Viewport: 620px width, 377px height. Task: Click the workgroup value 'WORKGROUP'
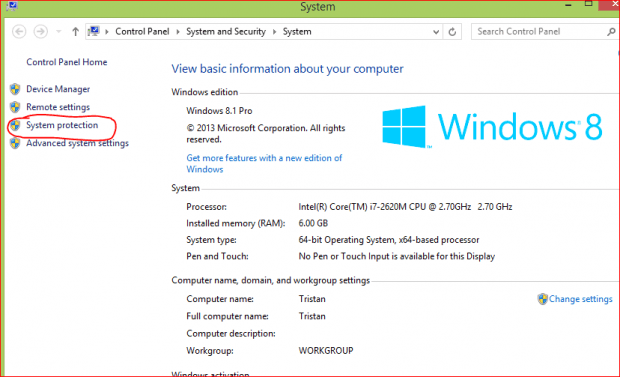(x=326, y=351)
